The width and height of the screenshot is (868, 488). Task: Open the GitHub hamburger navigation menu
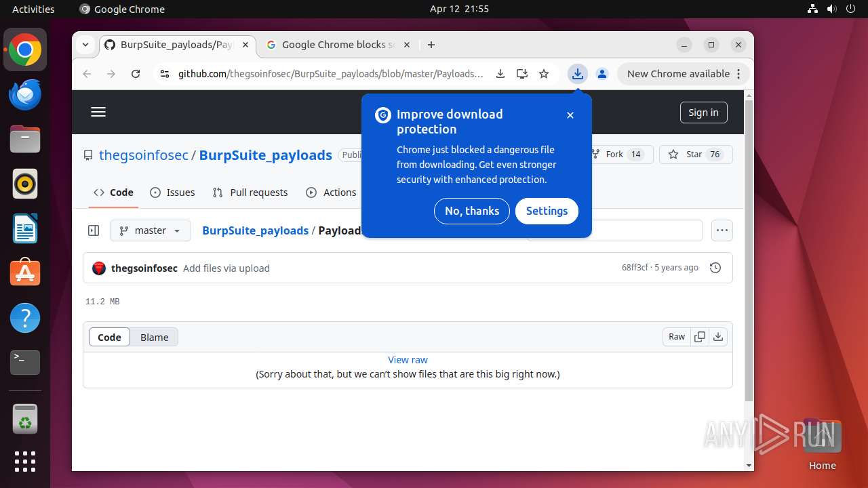click(x=98, y=113)
